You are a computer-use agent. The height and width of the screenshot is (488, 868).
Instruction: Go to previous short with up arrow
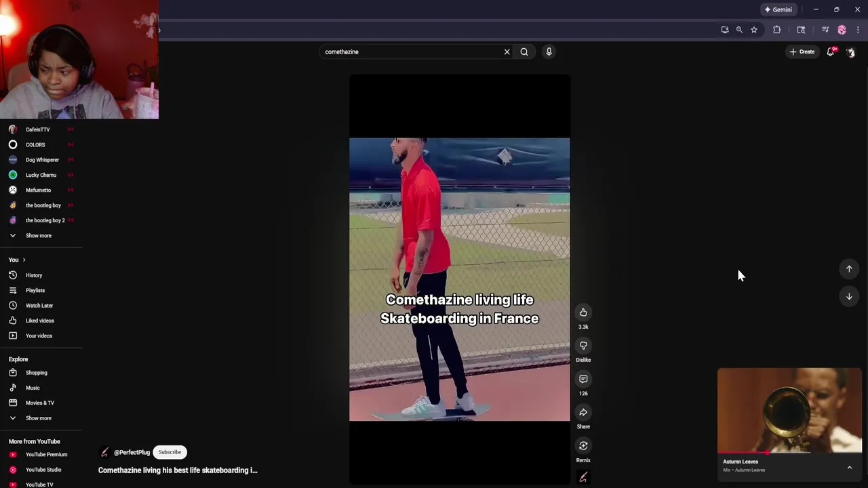[x=849, y=269]
